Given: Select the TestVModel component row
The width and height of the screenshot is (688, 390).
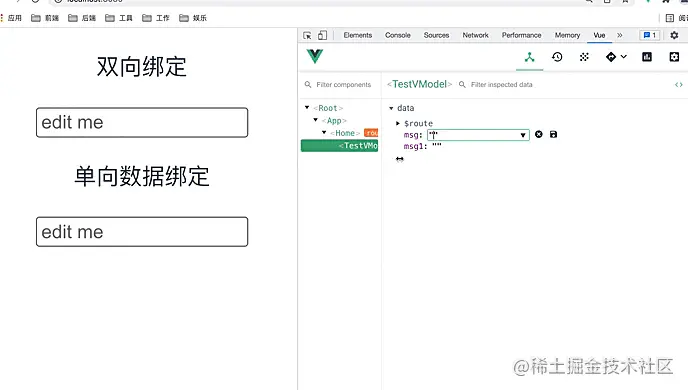Looking at the screenshot, I should click(339, 146).
